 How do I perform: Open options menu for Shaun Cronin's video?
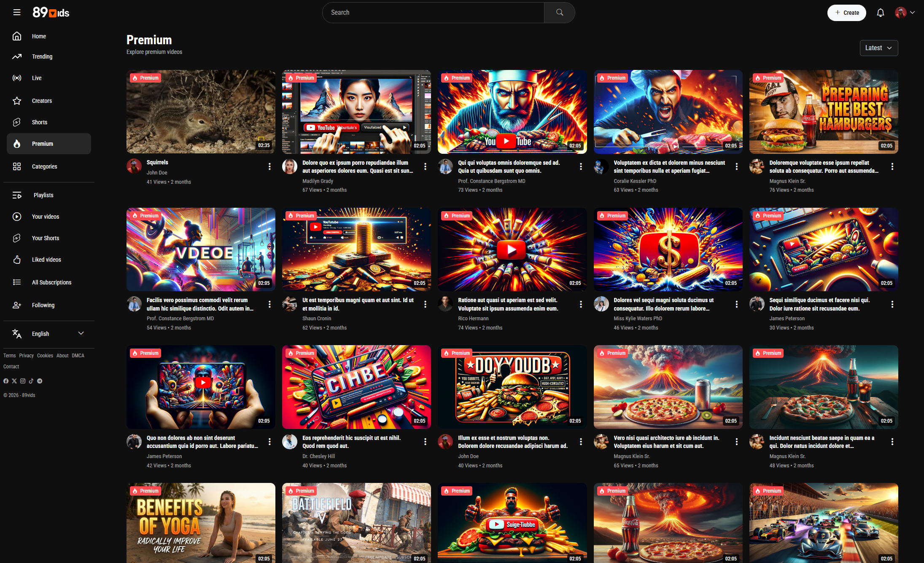click(x=425, y=304)
